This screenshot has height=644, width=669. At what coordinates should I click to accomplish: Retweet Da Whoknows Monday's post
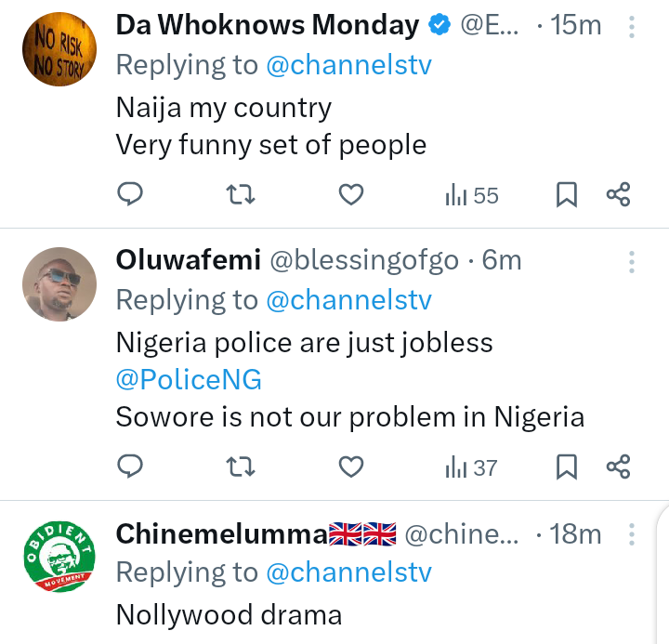click(x=241, y=194)
